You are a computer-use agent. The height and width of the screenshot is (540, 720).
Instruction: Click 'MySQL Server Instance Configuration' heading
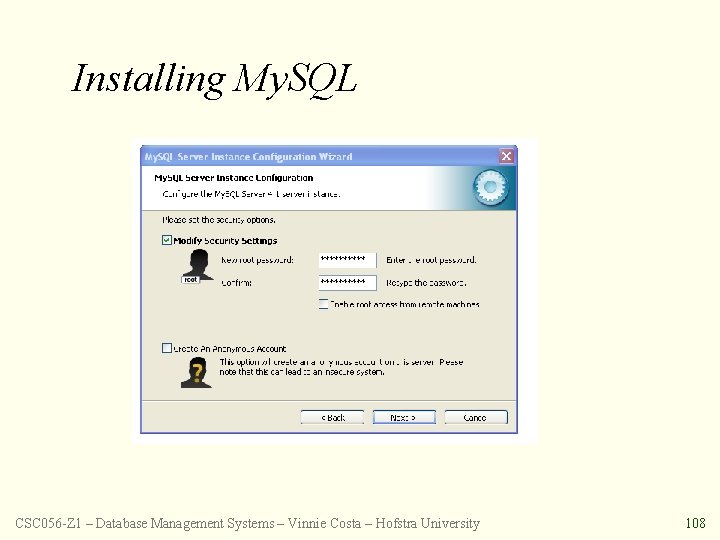coord(234,178)
